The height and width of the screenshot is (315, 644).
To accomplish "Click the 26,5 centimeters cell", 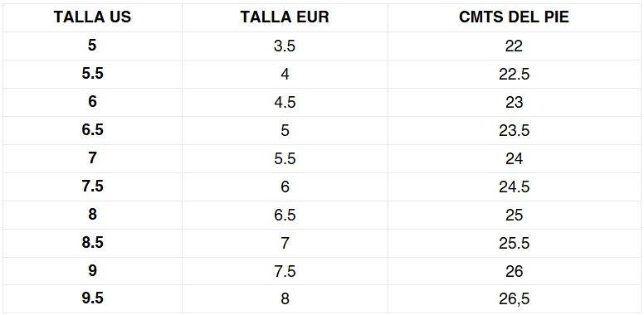I will coord(514,299).
